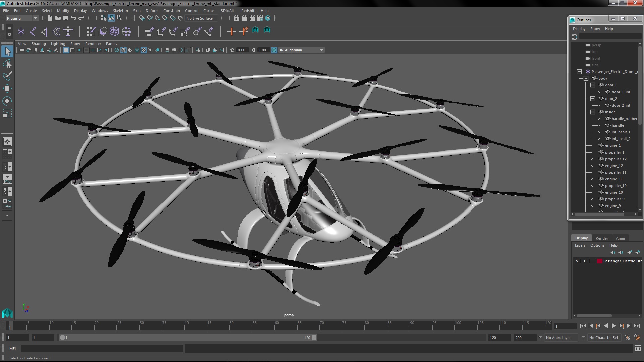The height and width of the screenshot is (362, 644).
Task: Collapse the Passenger_Electric_Drone node
Action: (x=579, y=72)
